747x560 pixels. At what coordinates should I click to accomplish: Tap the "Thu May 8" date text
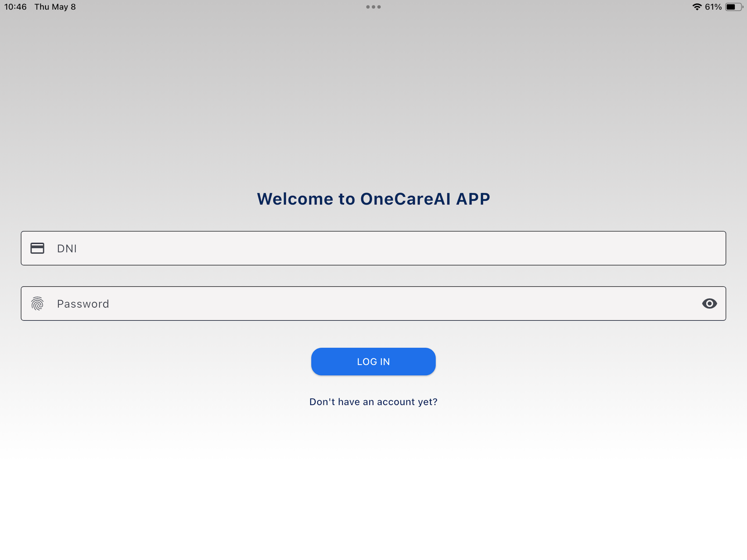coord(55,7)
